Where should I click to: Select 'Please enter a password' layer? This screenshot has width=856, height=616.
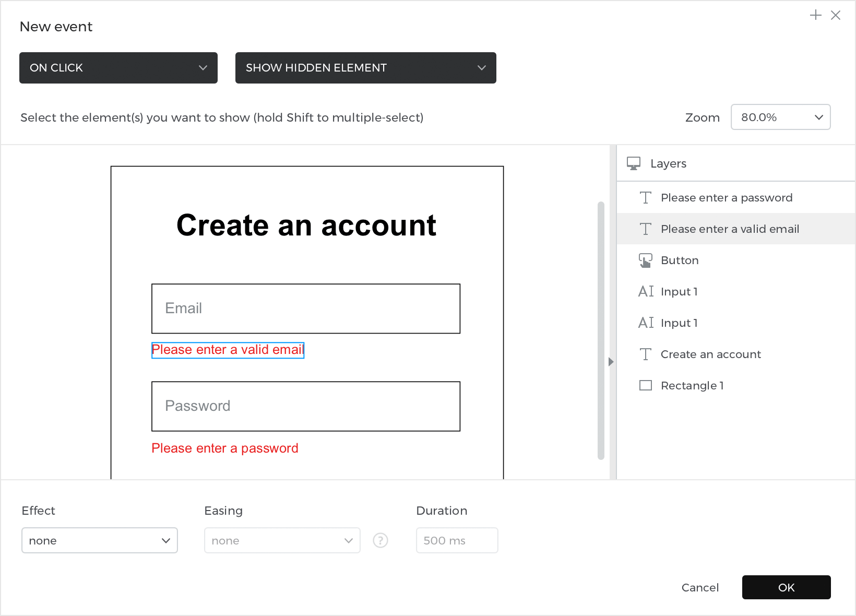pos(736,197)
